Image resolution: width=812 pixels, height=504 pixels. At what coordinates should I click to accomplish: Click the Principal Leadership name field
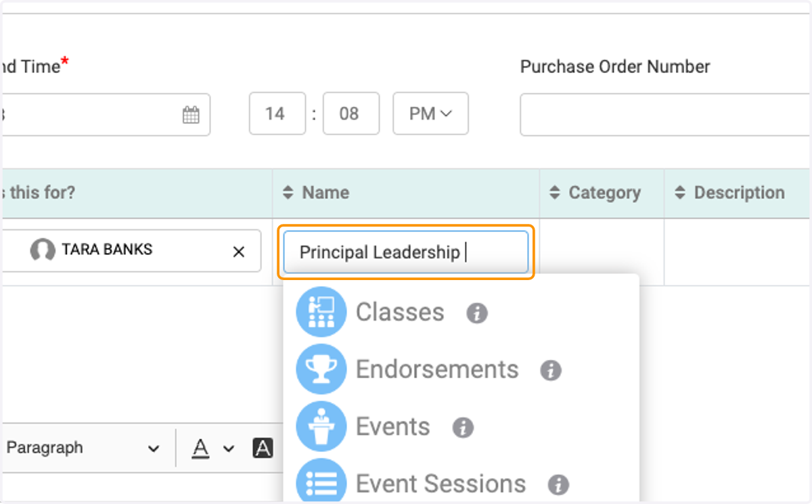(406, 252)
